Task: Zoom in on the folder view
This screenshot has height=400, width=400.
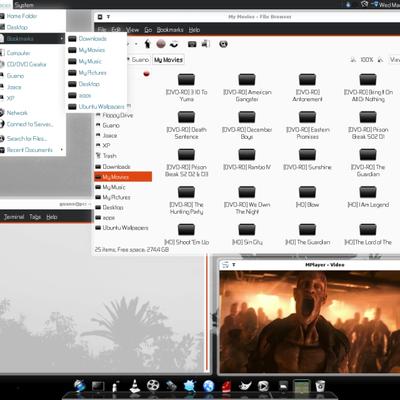Action: [380, 60]
